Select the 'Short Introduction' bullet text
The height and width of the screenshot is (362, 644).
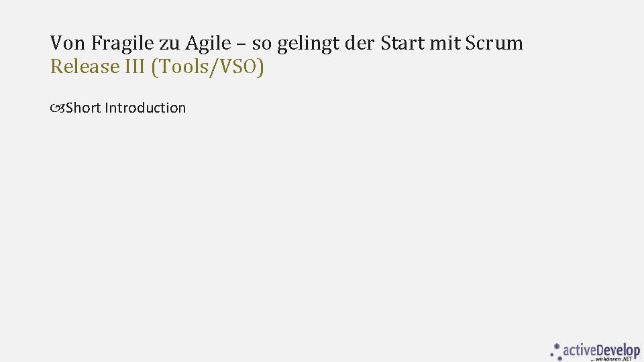click(125, 108)
